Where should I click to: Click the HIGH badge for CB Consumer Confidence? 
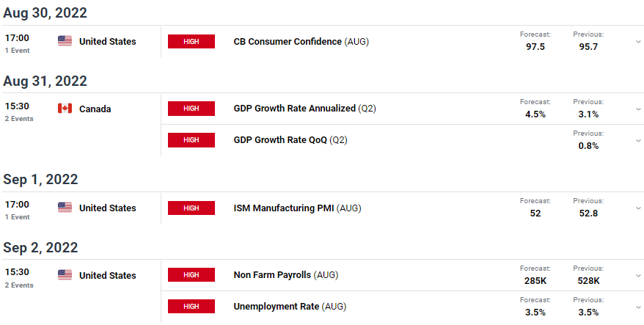pyautogui.click(x=191, y=42)
